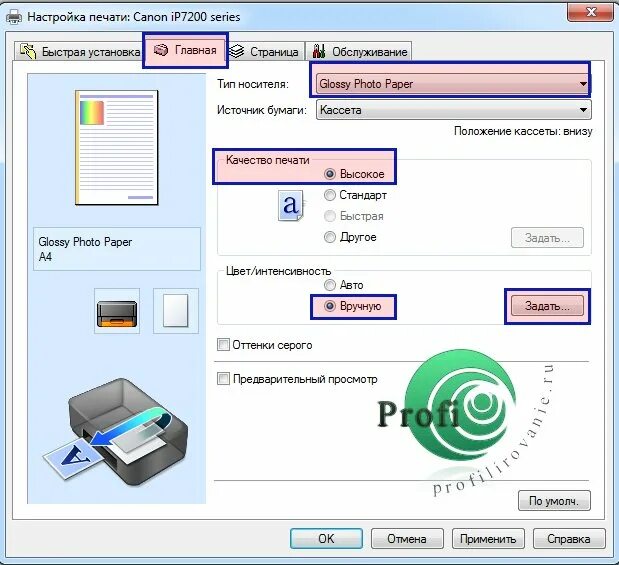Open the Главная tab
This screenshot has width=619, height=565.
(x=185, y=50)
